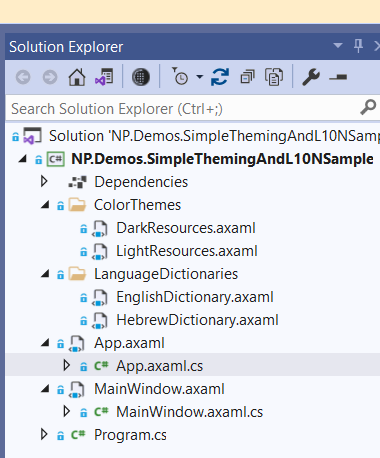Click the LanguageDictionaries folder icon
380x458 pixels.
[77, 274]
